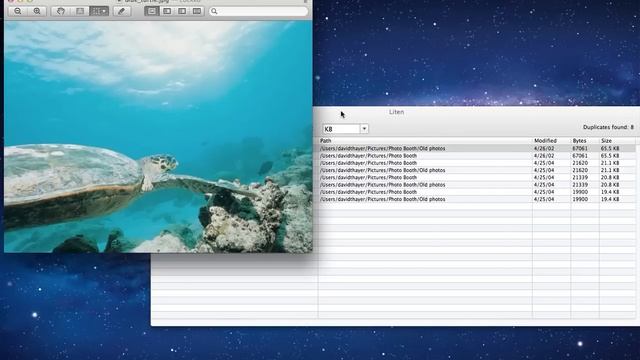
Task: Click 4/26/02 date in highlighted Old photos row
Action: pos(544,149)
